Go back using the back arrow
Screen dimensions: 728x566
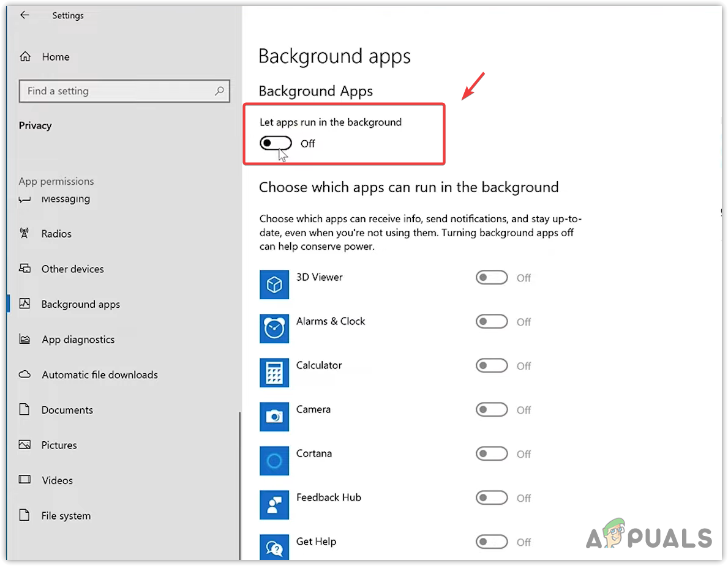[x=24, y=15]
